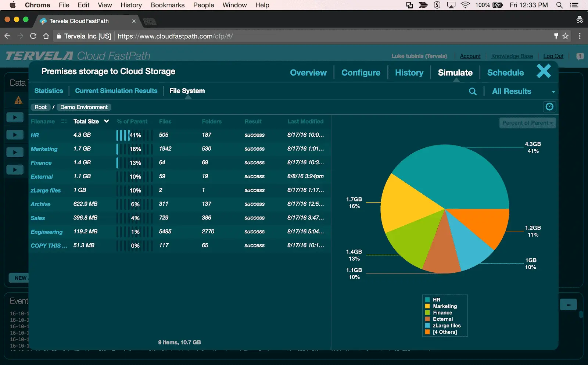Sort by the Last Modified column header

305,121
